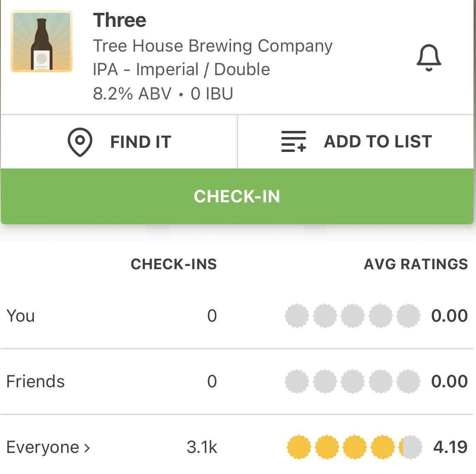Tap the notification bell icon
476x474 pixels.
tap(429, 58)
